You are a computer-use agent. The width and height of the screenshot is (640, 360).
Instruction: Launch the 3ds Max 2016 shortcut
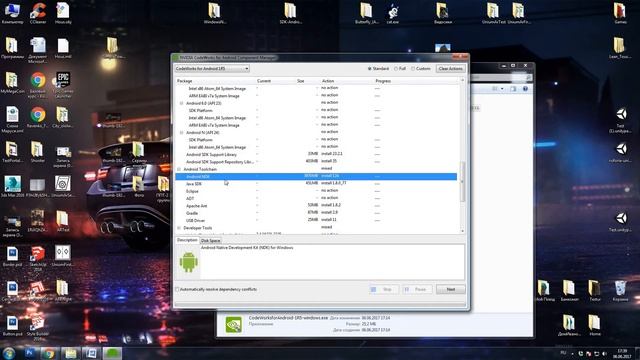coord(12,187)
